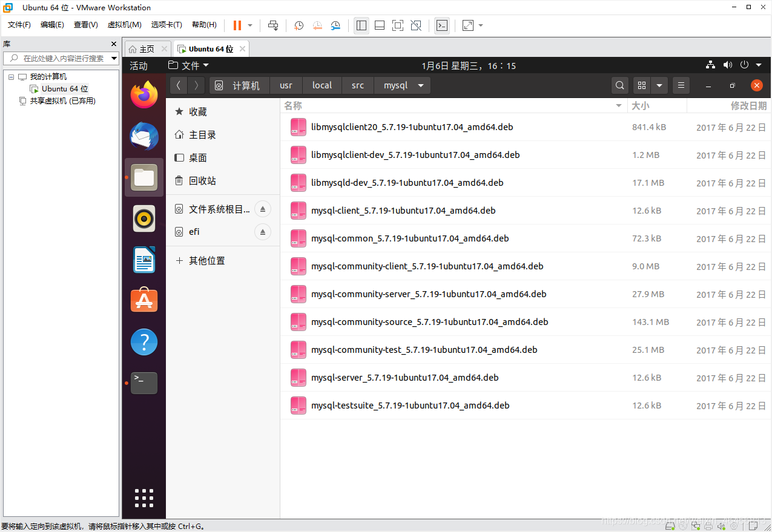
Task: Navigate to usr in path bar
Action: 286,85
